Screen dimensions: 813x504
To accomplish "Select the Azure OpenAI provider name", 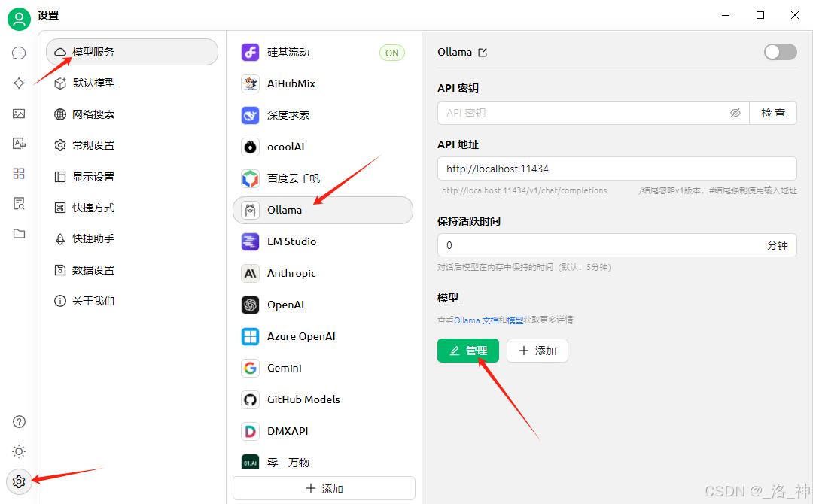I will [301, 337].
